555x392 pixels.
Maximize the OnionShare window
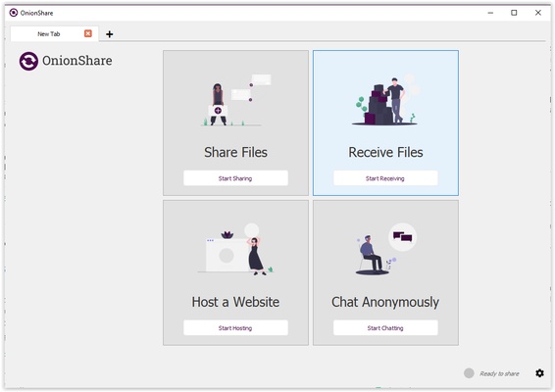click(x=514, y=13)
